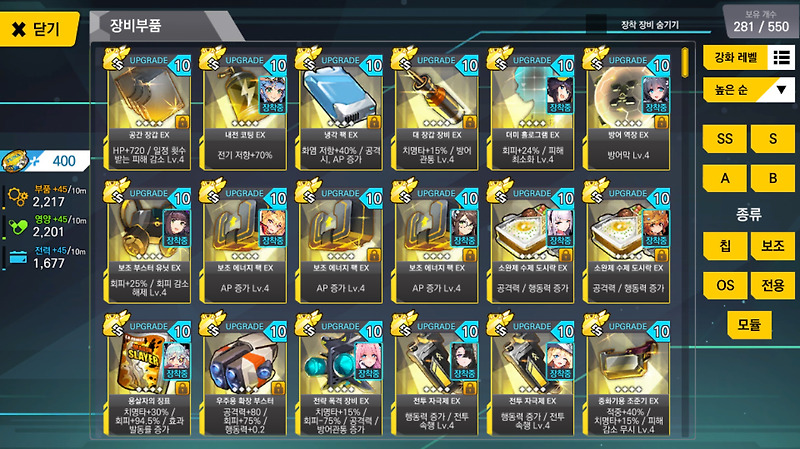Open the 중화기용 조준기 EX scope item
The height and width of the screenshot is (449, 800).
pyautogui.click(x=628, y=375)
